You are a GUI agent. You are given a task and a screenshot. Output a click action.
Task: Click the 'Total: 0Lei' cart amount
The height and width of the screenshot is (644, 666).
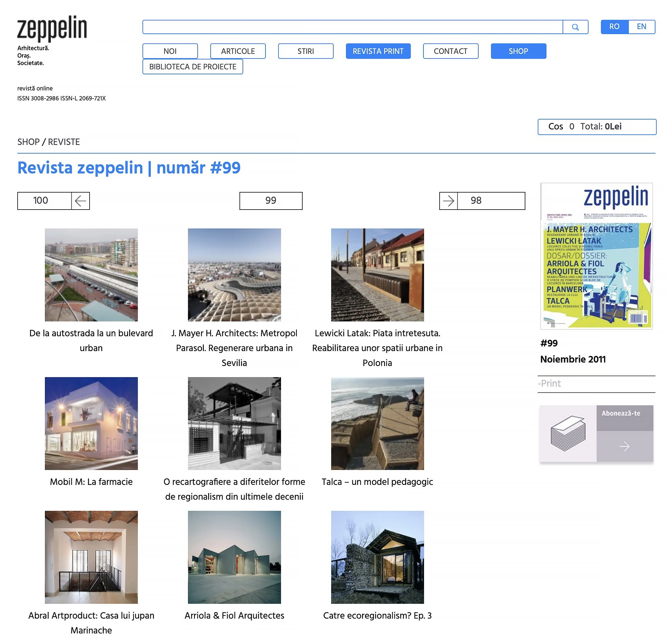[x=601, y=127]
